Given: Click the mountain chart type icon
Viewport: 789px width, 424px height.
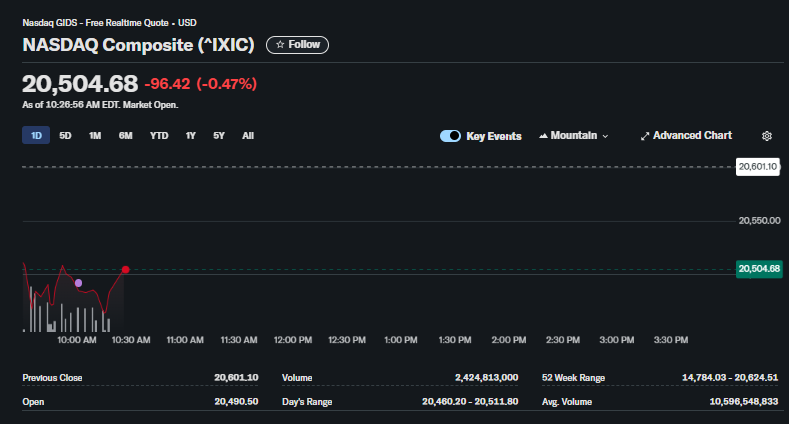Looking at the screenshot, I should (x=543, y=136).
